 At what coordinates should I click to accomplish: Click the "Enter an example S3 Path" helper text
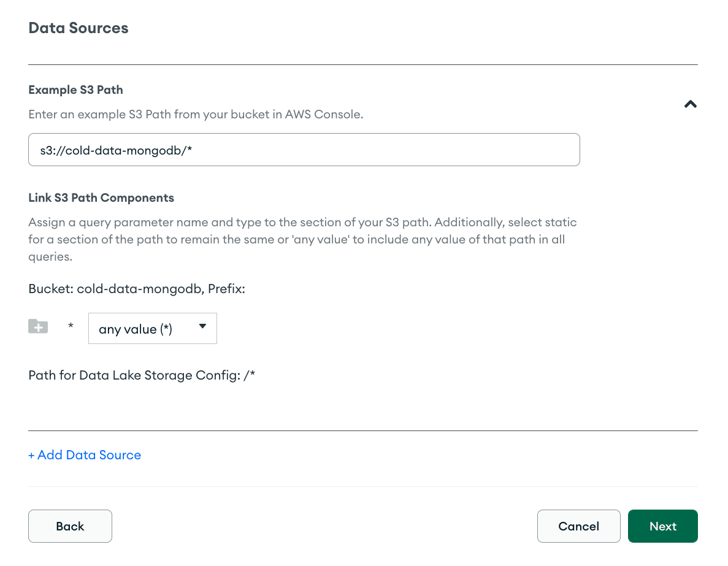[x=196, y=114]
